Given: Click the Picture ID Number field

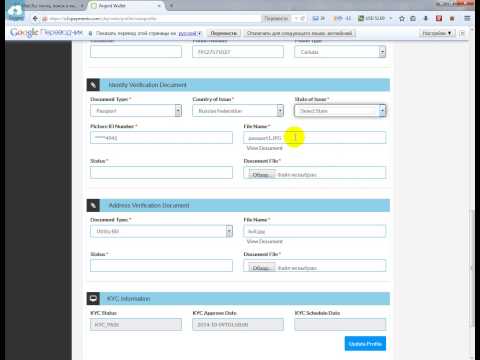Looking at the screenshot, I should [161, 138].
